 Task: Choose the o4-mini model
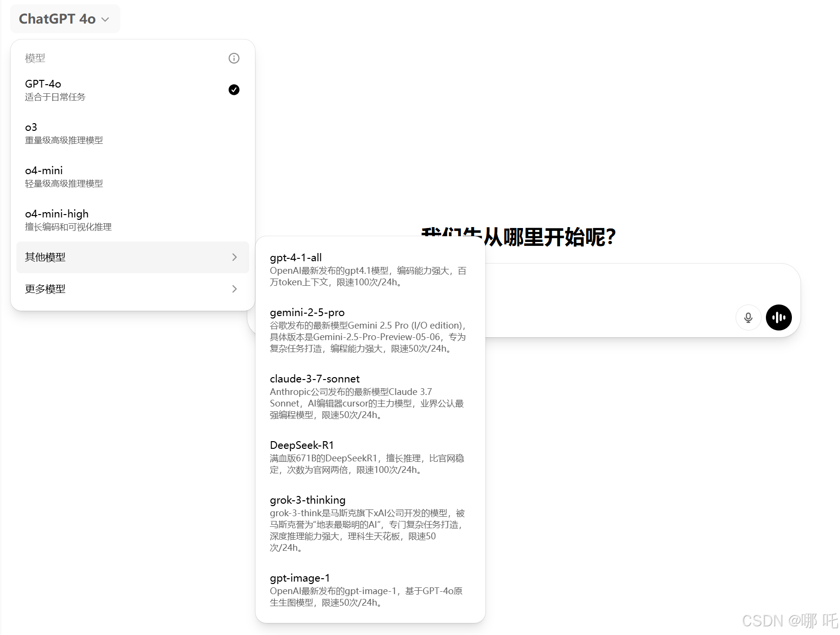pos(133,177)
